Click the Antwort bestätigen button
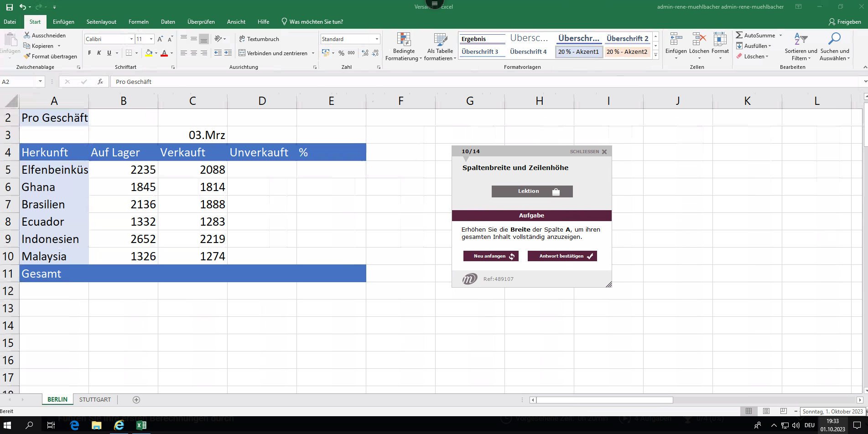 [562, 256]
